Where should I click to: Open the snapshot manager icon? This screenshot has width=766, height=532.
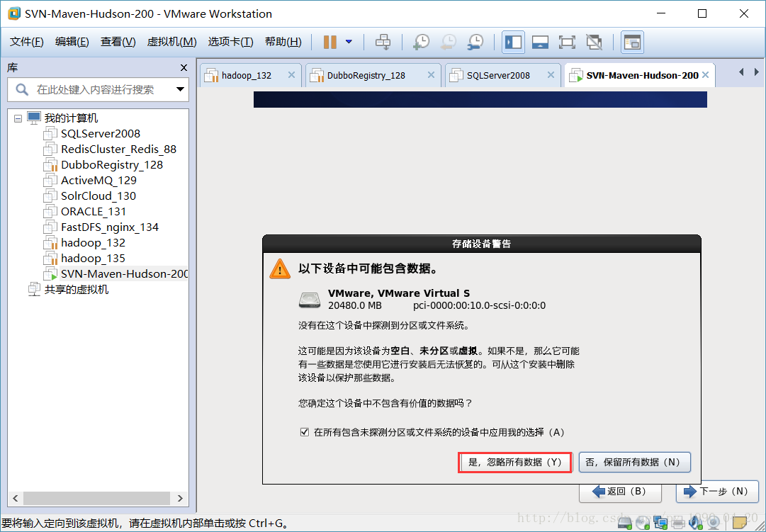point(475,42)
